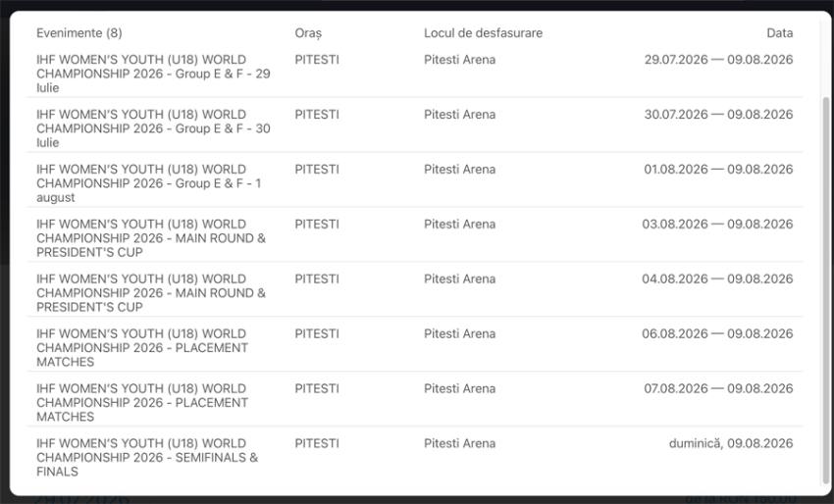Click the Oraș column header

click(x=308, y=33)
